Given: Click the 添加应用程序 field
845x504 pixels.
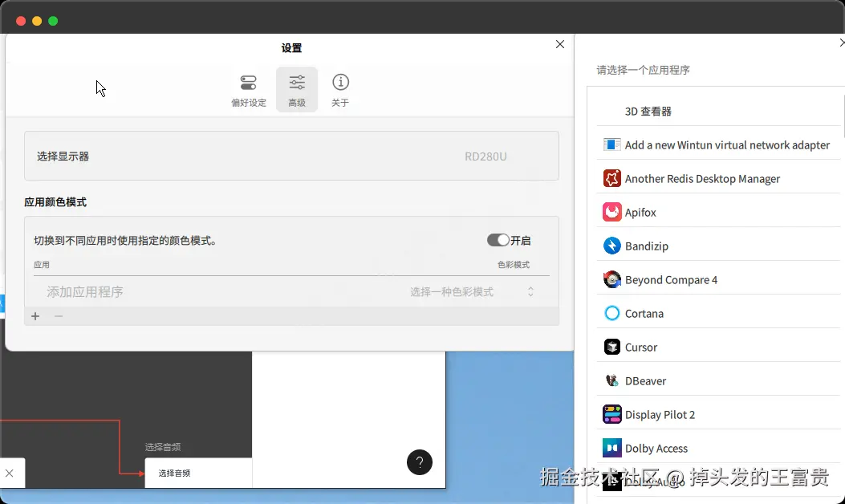Looking at the screenshot, I should [84, 291].
